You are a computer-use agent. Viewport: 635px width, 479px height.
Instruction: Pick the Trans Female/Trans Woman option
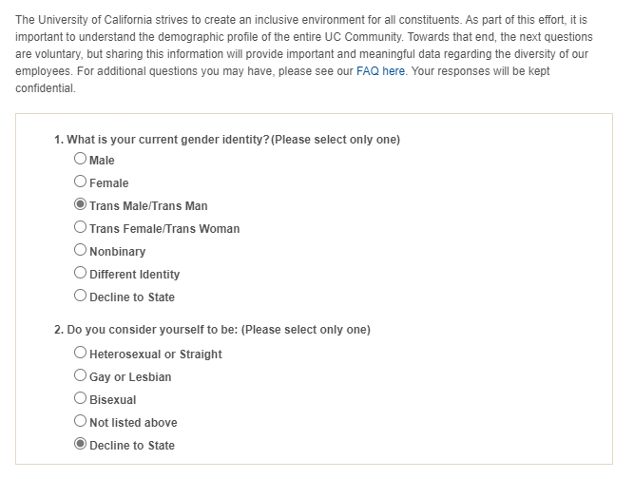80,227
